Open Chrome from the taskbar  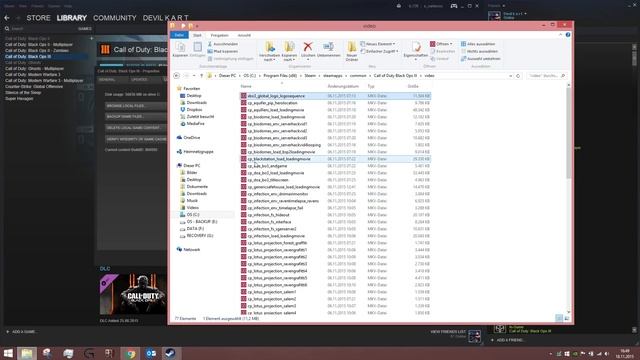pos(130,353)
